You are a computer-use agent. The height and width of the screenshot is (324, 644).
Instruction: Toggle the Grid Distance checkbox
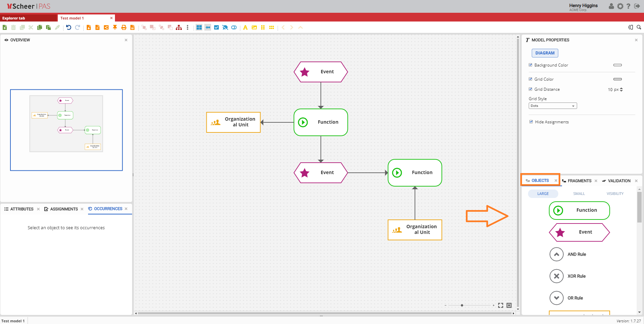point(530,89)
